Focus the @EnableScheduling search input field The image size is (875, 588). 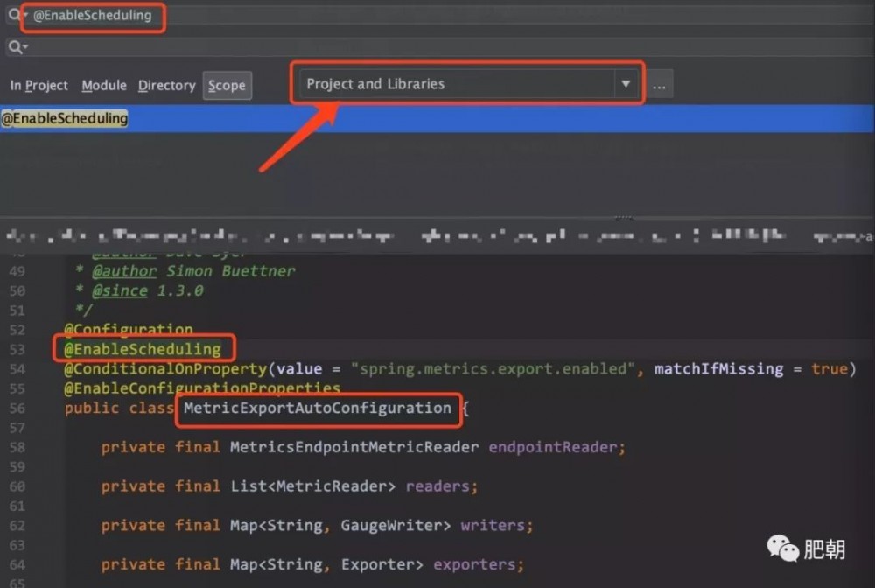pos(446,15)
